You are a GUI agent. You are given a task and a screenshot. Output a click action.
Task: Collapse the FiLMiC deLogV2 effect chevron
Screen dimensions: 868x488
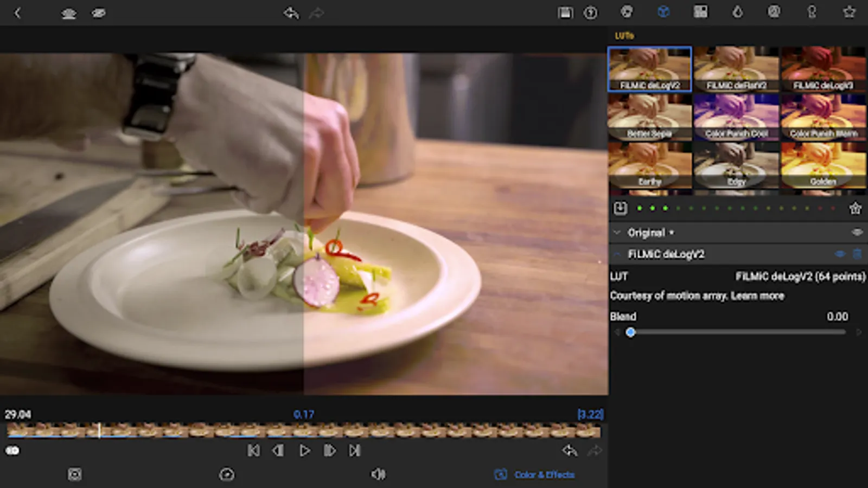point(617,254)
